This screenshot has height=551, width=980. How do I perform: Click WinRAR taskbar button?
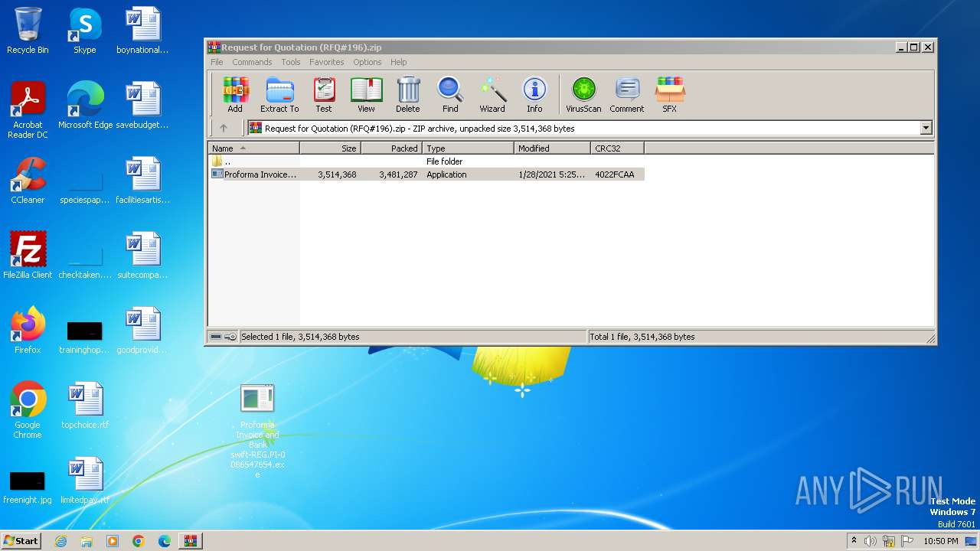(191, 541)
